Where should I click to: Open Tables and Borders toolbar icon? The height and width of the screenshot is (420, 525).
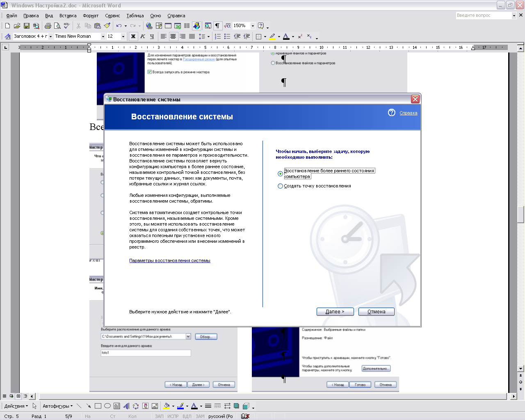tap(159, 26)
